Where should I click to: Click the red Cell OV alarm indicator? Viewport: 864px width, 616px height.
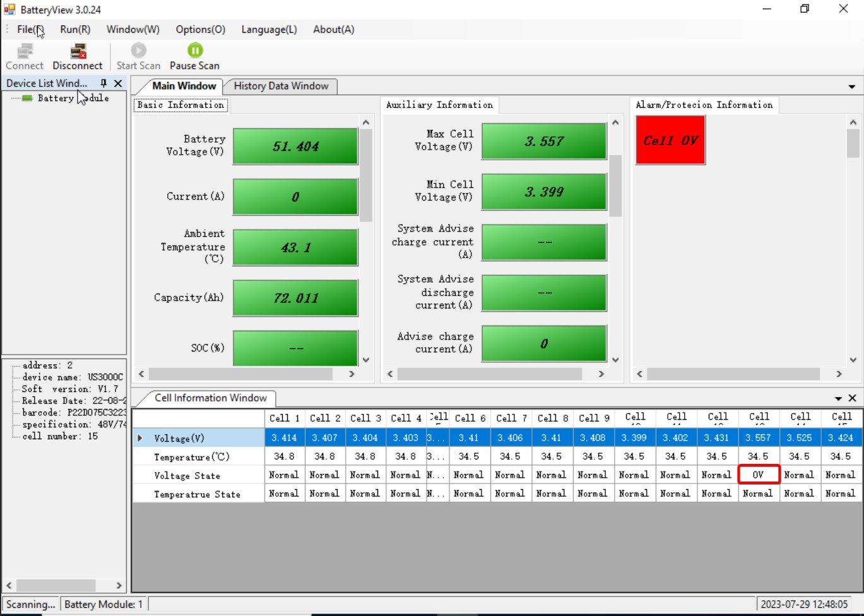(670, 140)
